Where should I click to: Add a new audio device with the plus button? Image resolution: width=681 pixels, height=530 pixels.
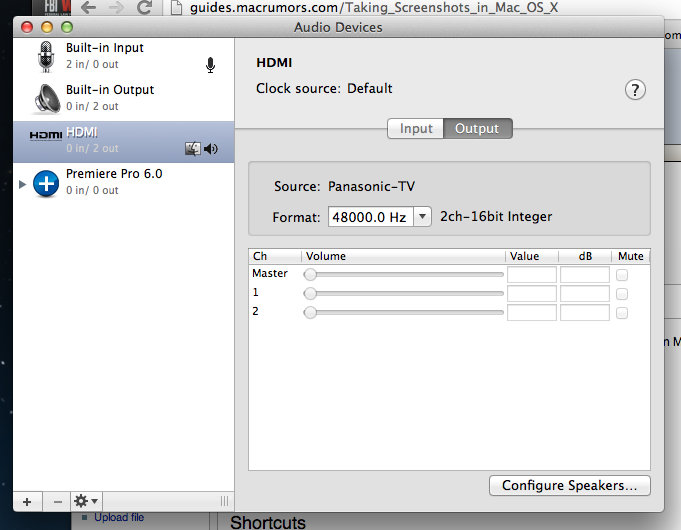coord(27,502)
